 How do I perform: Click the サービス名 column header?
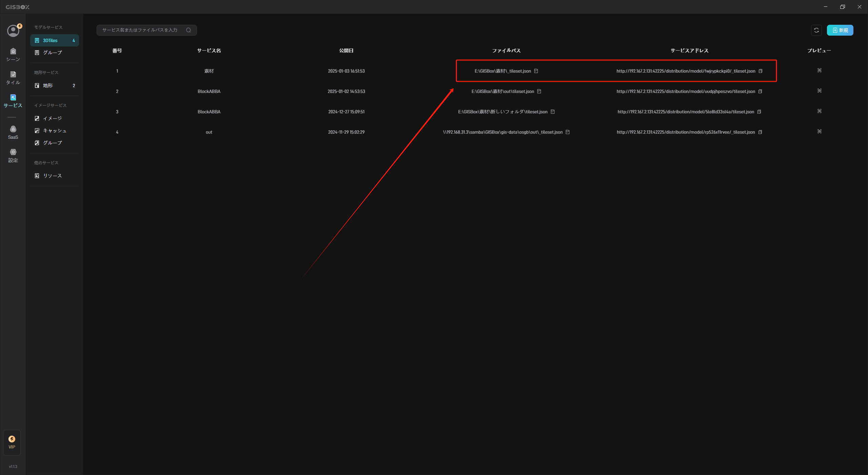tap(209, 51)
